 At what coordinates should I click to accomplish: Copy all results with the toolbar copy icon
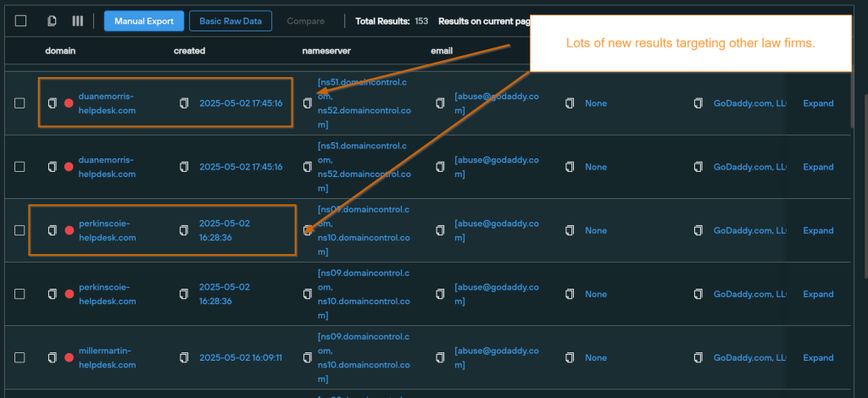coord(52,21)
